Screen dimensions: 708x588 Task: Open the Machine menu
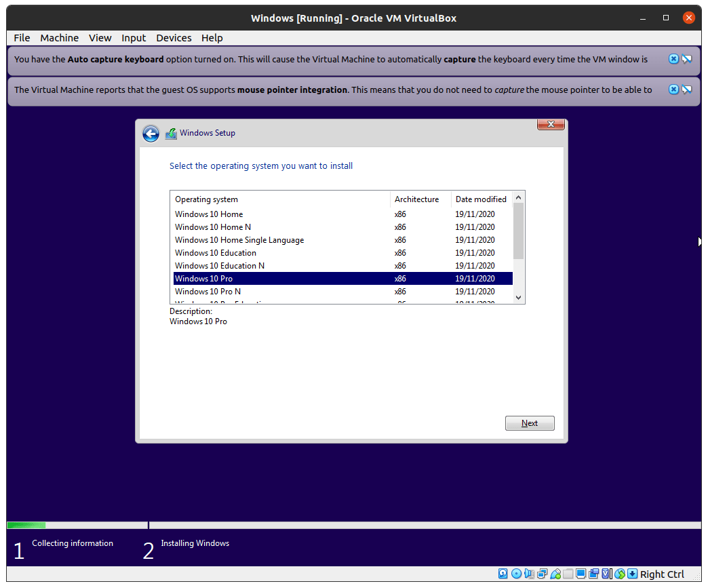pyautogui.click(x=59, y=38)
